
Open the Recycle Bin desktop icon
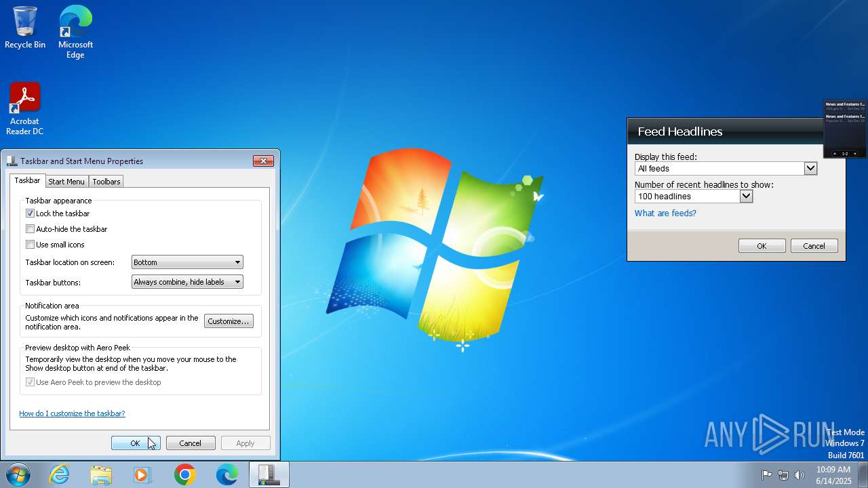pyautogui.click(x=25, y=27)
